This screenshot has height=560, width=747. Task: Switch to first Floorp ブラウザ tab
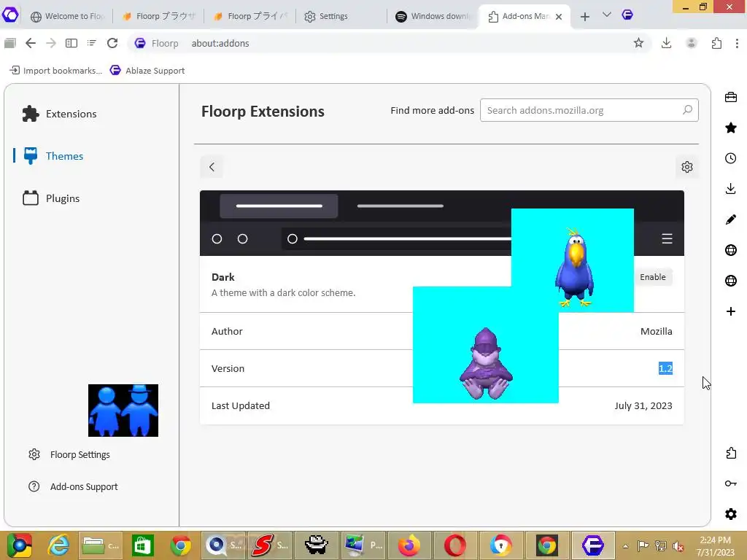[158, 16]
